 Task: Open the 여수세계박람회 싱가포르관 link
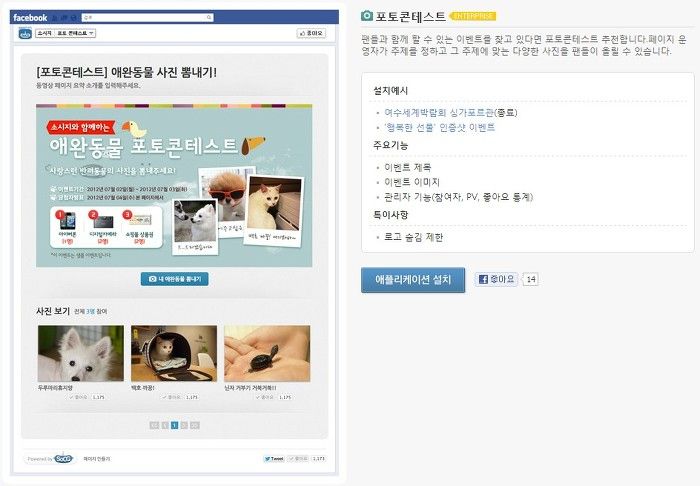coord(439,112)
